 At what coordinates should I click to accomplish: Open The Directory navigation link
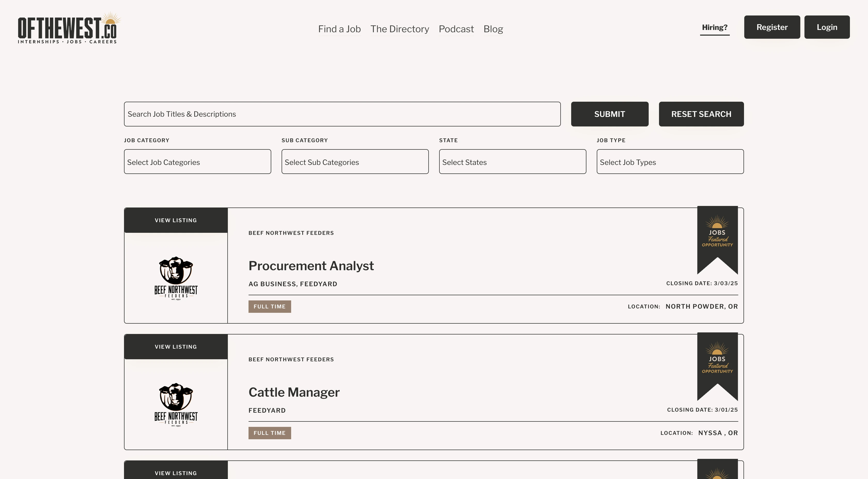click(x=400, y=29)
